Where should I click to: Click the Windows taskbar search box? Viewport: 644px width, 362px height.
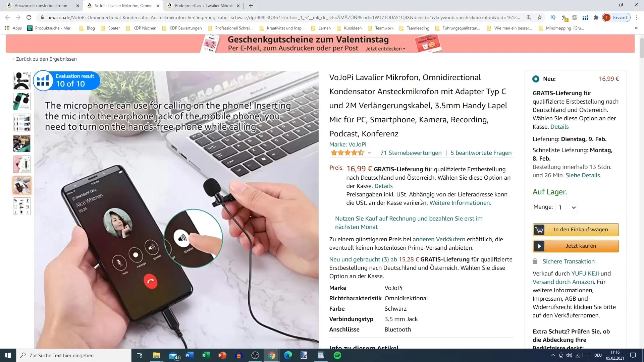point(74,355)
